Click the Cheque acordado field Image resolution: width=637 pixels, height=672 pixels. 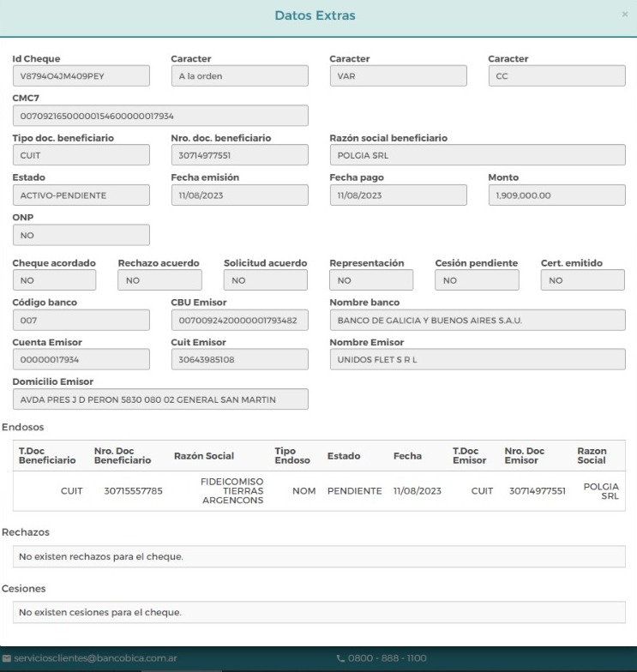coord(55,280)
